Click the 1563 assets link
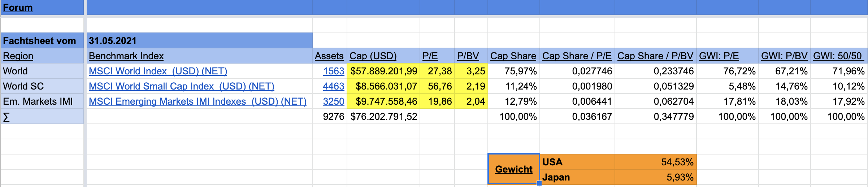 tap(333, 71)
